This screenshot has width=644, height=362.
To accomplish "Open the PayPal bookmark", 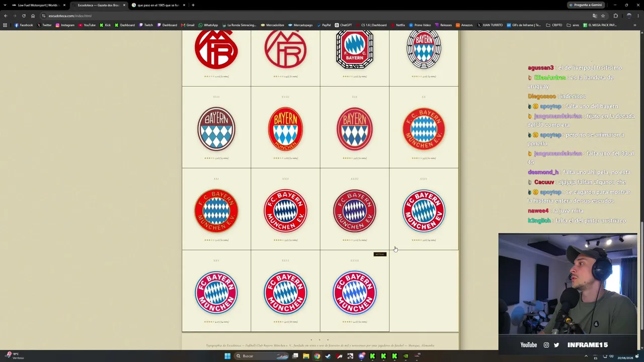I will tap(324, 25).
